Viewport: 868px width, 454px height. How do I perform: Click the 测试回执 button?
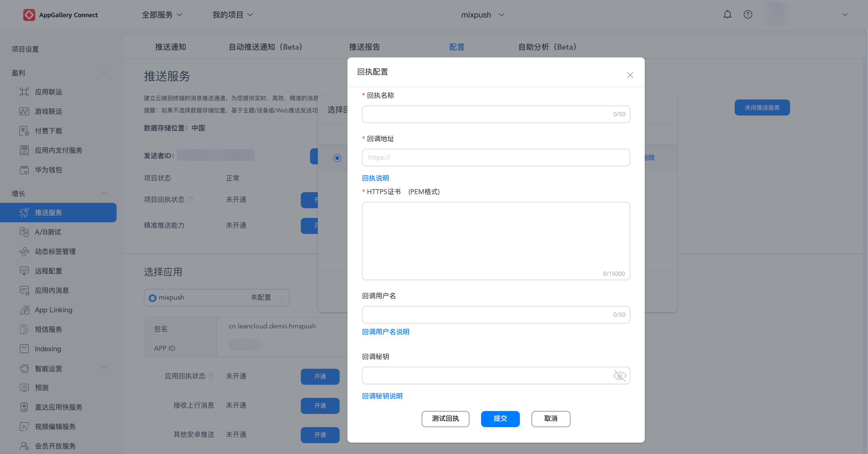point(445,419)
